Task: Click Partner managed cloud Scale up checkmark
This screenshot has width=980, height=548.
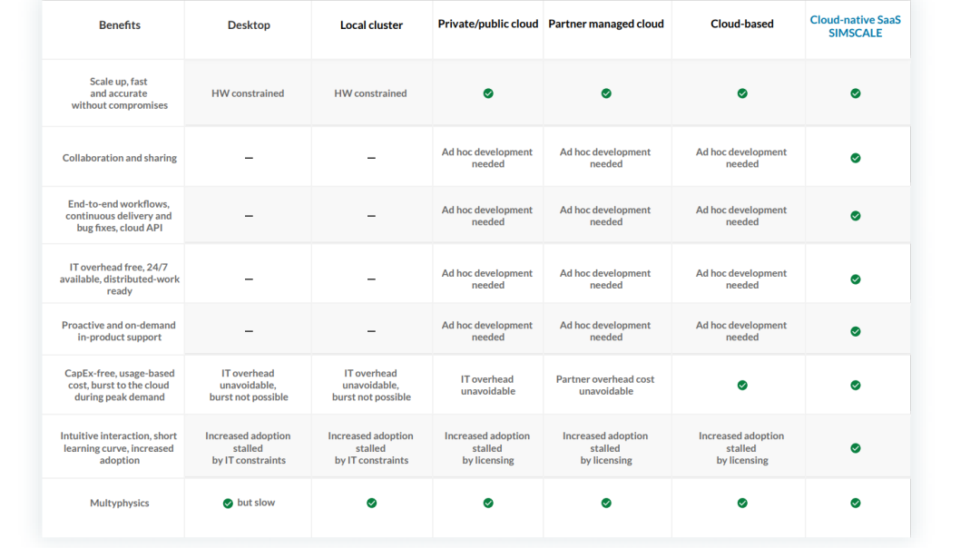Action: (x=606, y=93)
